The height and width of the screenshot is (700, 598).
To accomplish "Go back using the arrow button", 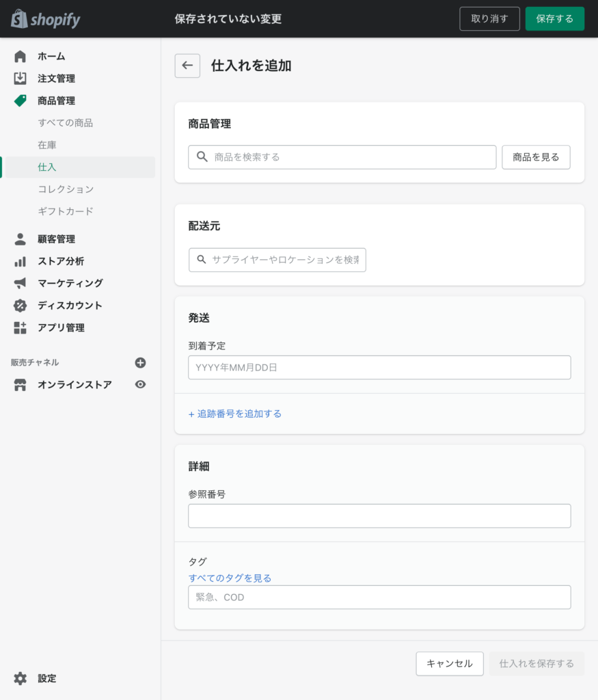I will tap(187, 66).
